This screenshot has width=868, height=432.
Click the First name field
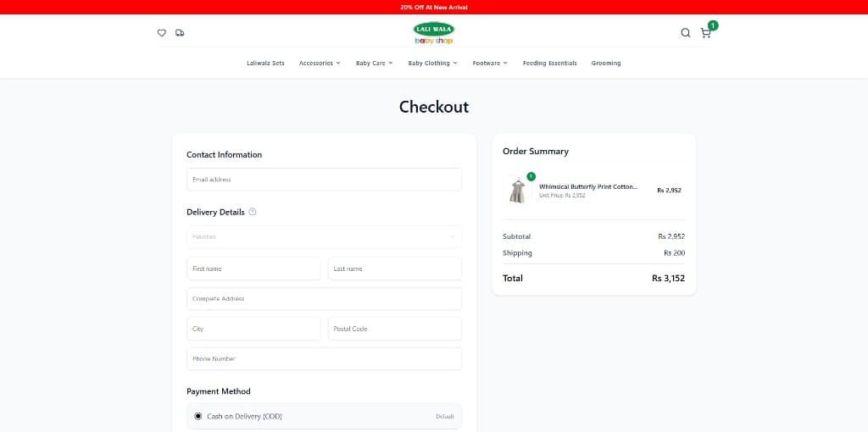253,269
